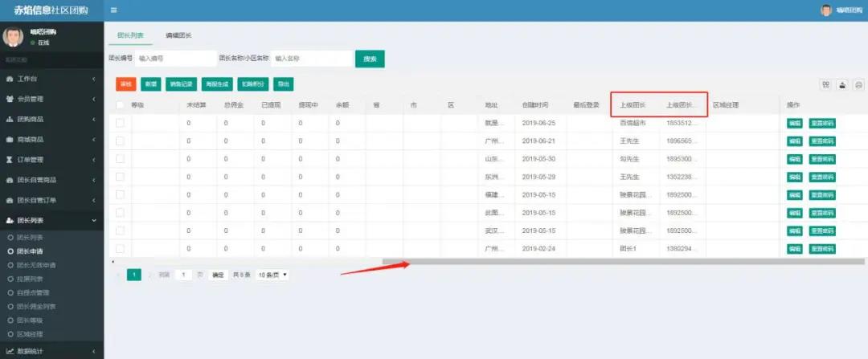868x359 pixels.
Task: Click the user avatar in top bar
Action: point(825,10)
